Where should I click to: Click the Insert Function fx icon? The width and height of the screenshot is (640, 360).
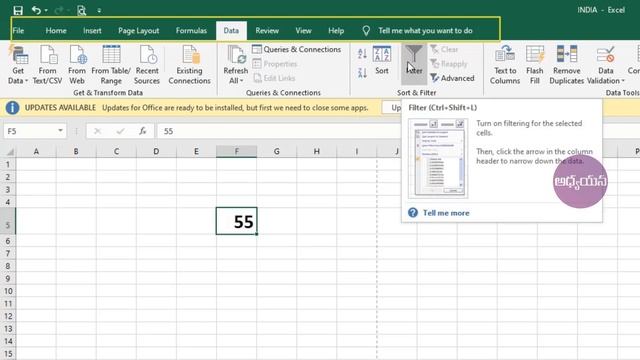[x=142, y=131]
